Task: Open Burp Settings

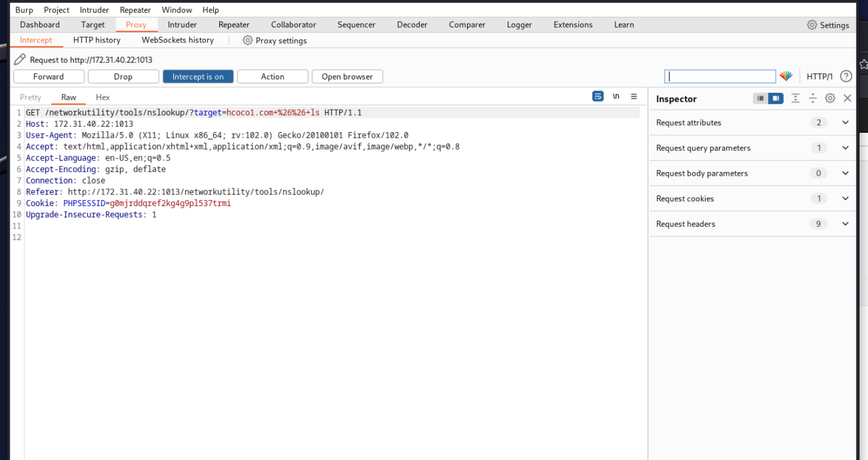Action: click(x=828, y=25)
